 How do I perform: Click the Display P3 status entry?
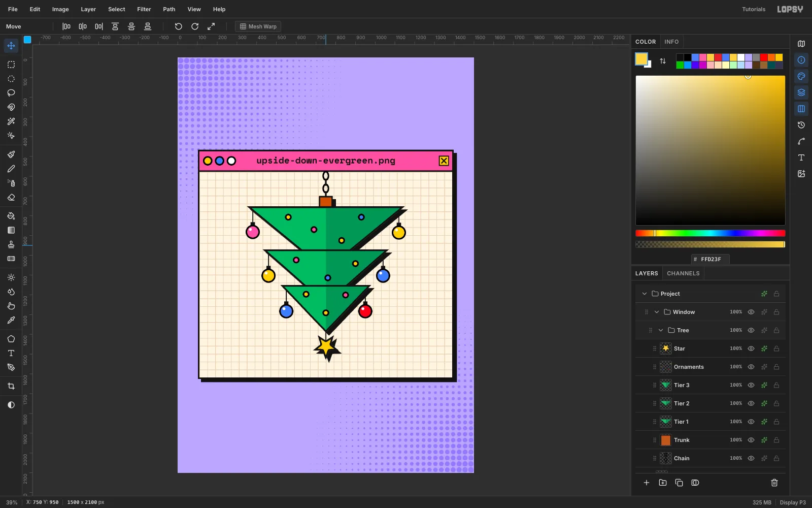[793, 502]
